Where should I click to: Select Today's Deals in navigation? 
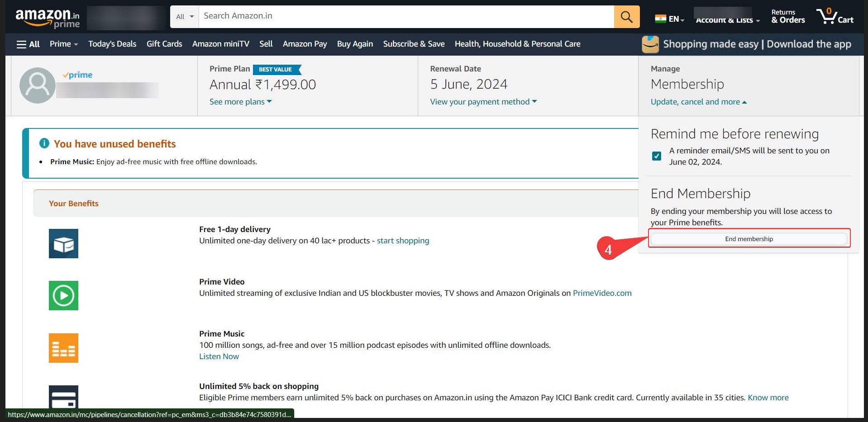112,44
